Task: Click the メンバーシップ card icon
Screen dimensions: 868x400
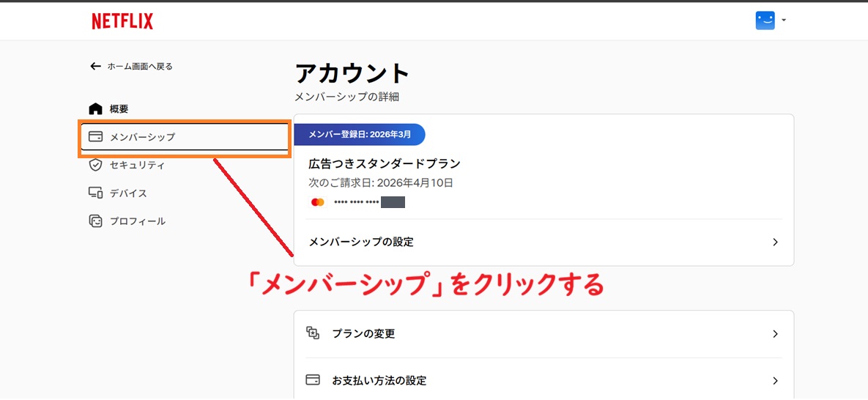Action: 96,136
